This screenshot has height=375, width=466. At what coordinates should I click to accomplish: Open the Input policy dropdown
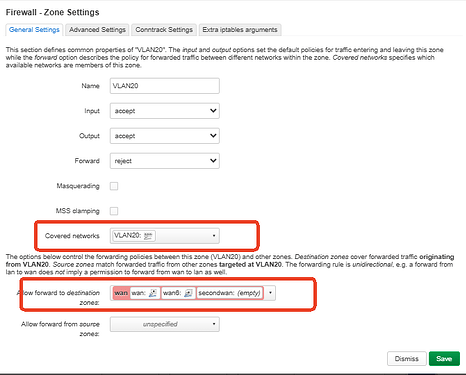click(x=165, y=111)
